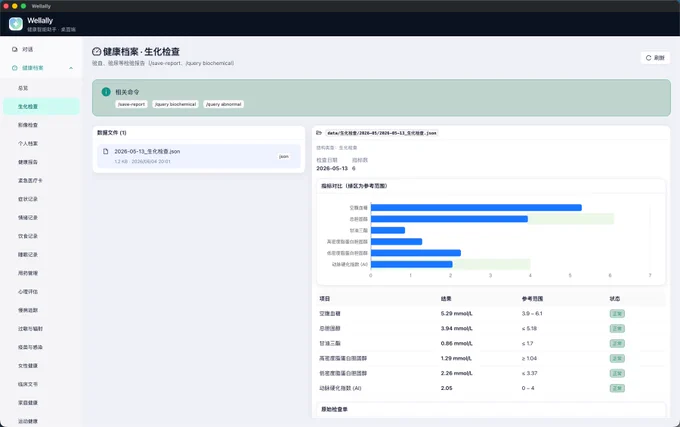This screenshot has height=427, width=680.
Task: Open 症状记录 in the sidebar
Action: 41,199
